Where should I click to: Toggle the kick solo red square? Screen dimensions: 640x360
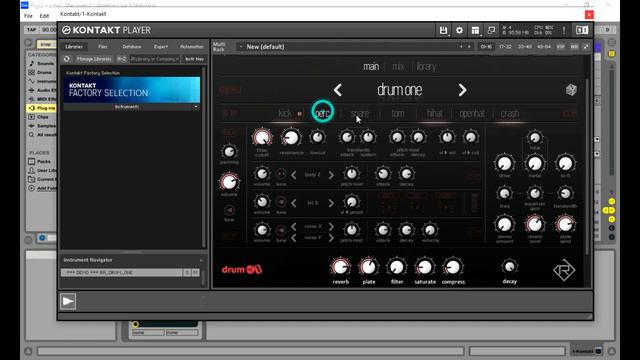click(x=300, y=114)
